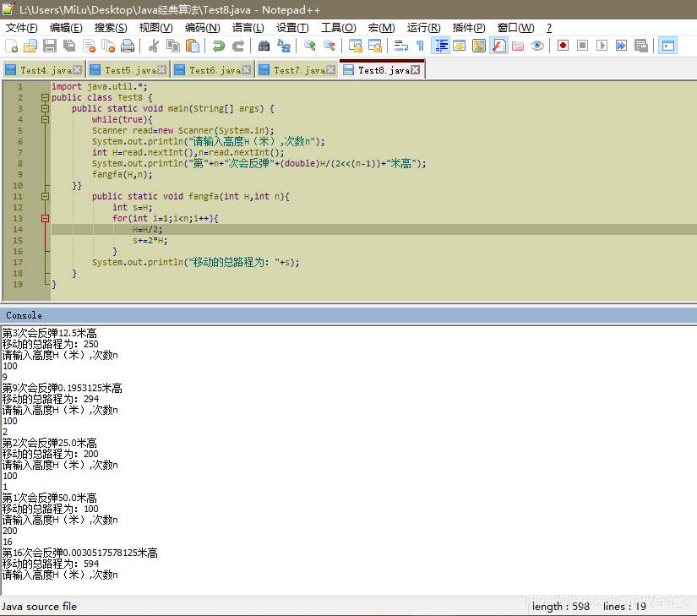Open the 搜索(S) menu
The height and width of the screenshot is (616, 697).
[111, 28]
